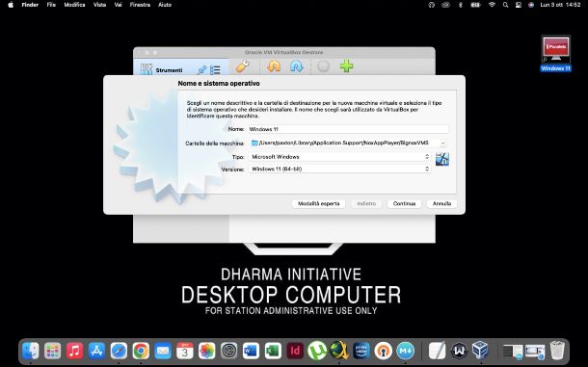Viewport: 588px width, 367px height.
Task: Click the pin icon next to Strumenti
Action: tap(201, 69)
